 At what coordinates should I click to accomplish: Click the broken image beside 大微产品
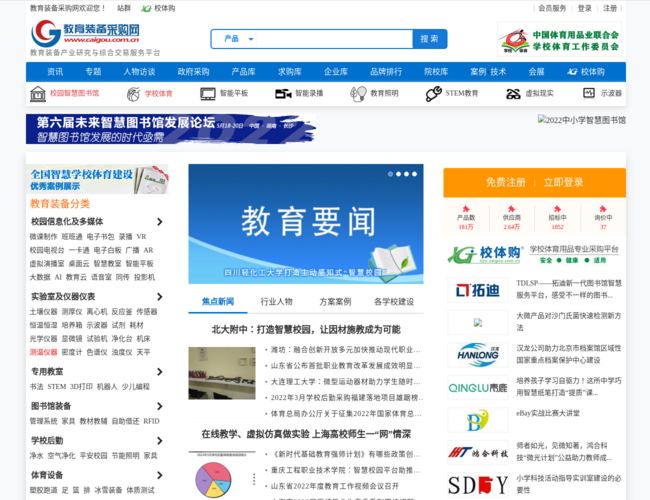478,323
